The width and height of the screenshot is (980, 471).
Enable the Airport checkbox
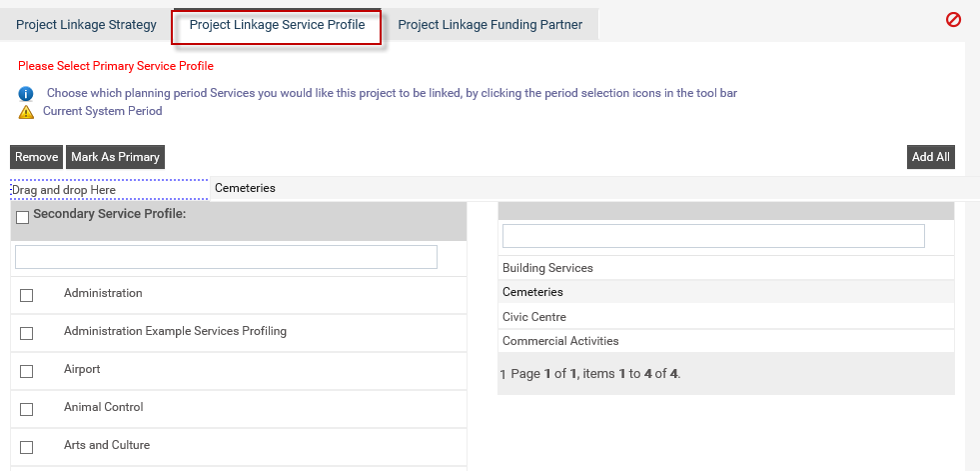click(x=26, y=372)
